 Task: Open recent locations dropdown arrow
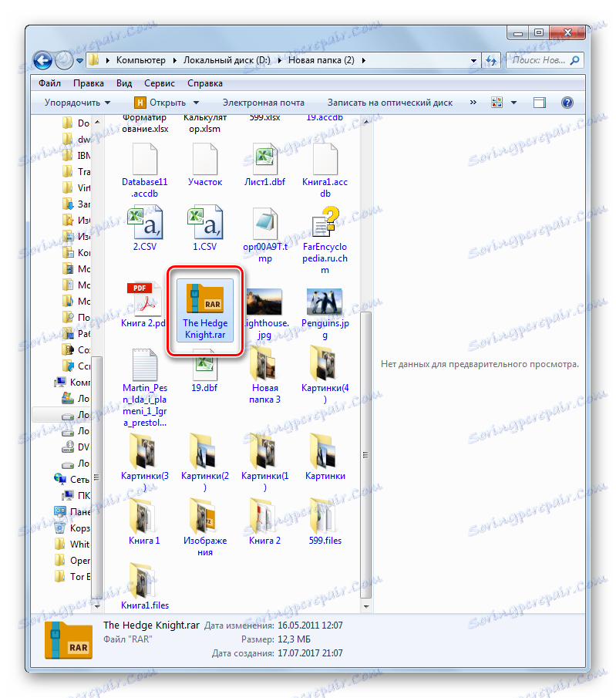click(79, 60)
